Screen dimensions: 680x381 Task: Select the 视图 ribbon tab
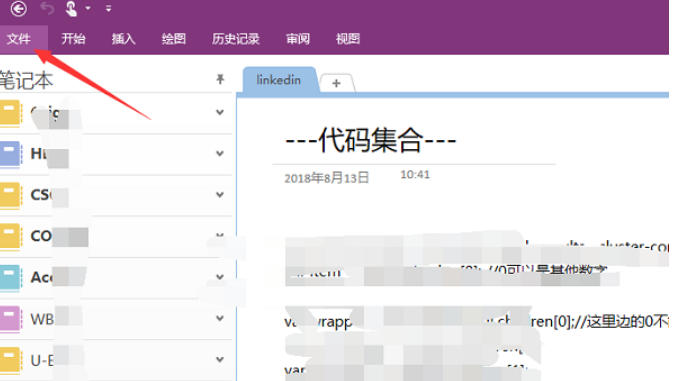coord(348,39)
